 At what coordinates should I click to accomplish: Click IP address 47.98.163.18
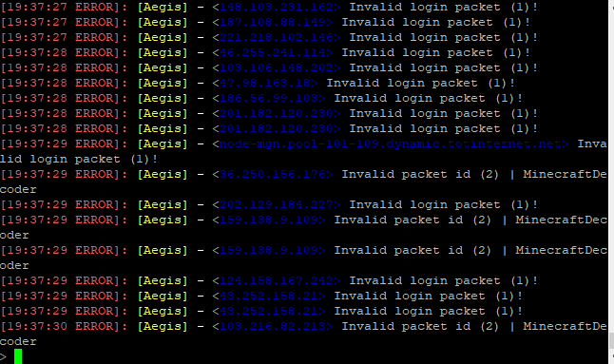coord(265,83)
